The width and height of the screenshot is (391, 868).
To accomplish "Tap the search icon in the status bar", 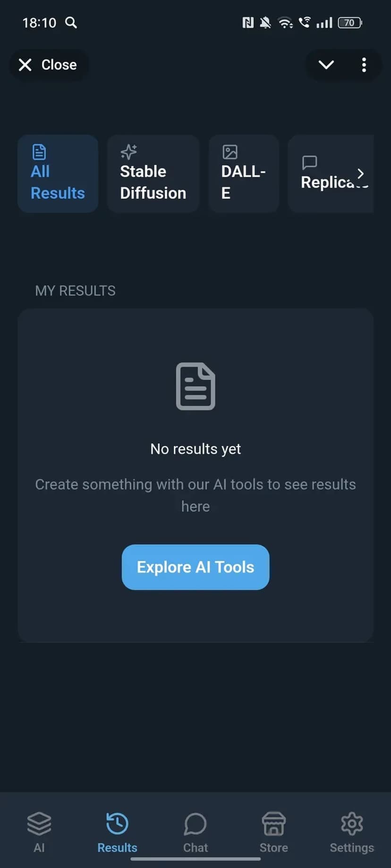I will click(x=71, y=23).
